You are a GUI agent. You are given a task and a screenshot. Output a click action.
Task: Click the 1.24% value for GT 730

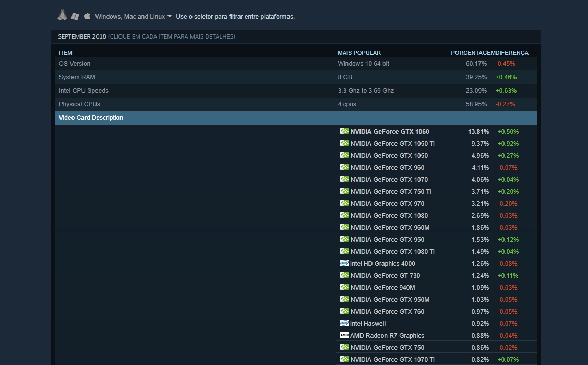tap(480, 276)
